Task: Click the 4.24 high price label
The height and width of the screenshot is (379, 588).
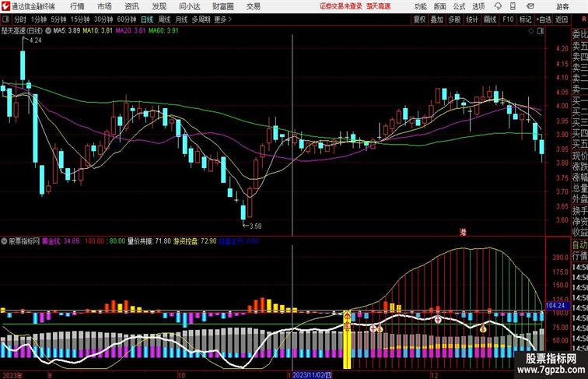Action: click(x=35, y=40)
